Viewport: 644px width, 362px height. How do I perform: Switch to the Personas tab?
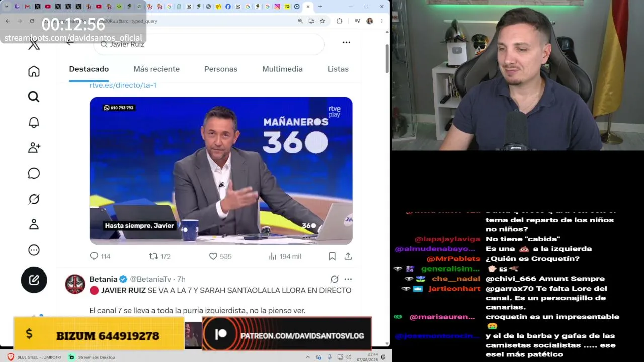point(221,69)
